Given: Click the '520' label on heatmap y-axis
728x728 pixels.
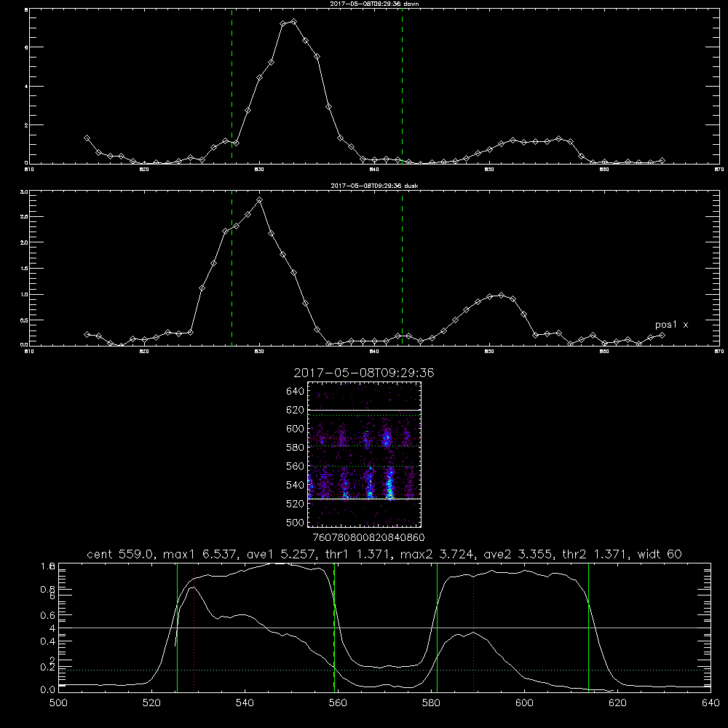Looking at the screenshot, I should (296, 504).
